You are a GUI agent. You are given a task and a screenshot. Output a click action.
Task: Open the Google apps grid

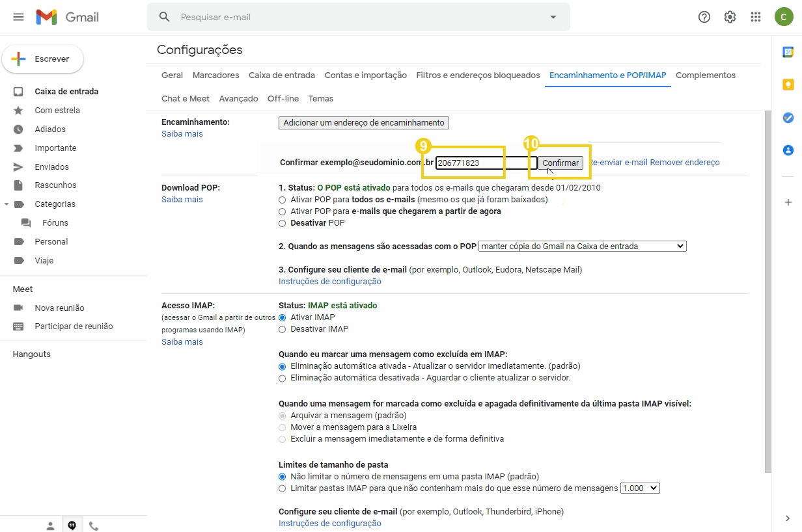click(x=756, y=17)
